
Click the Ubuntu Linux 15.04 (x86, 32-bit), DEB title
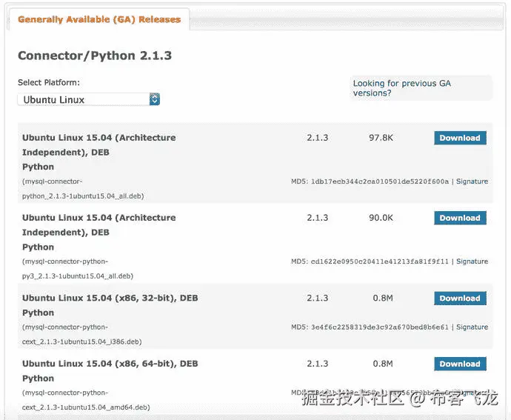110,298
